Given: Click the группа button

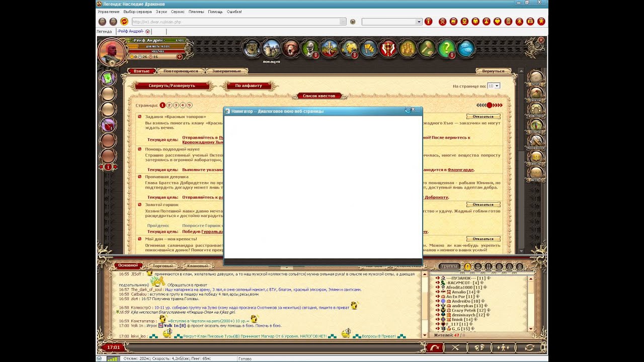Looking at the screenshot, I should click(x=449, y=266).
